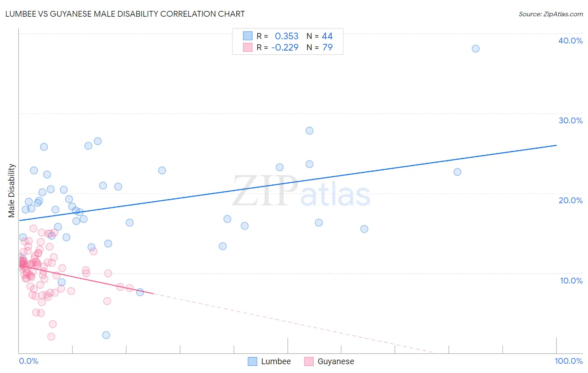Click the 100.0% x-axis tick label

click(x=569, y=361)
